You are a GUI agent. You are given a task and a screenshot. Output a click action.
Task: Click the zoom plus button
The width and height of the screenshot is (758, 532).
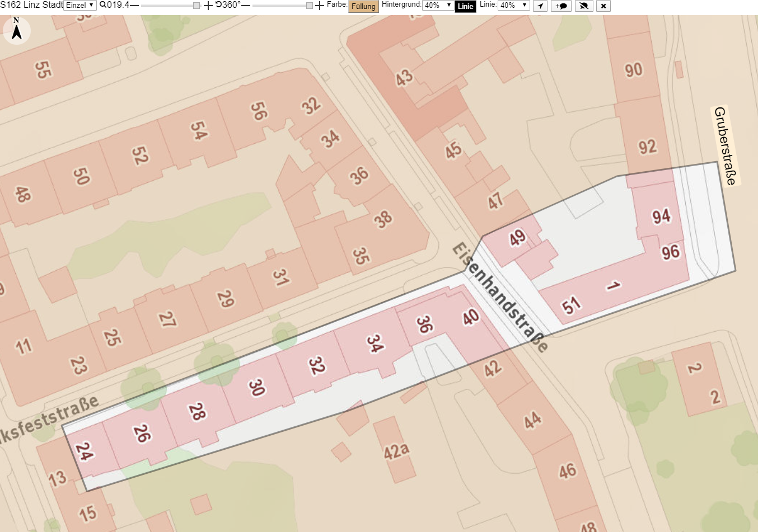[208, 6]
